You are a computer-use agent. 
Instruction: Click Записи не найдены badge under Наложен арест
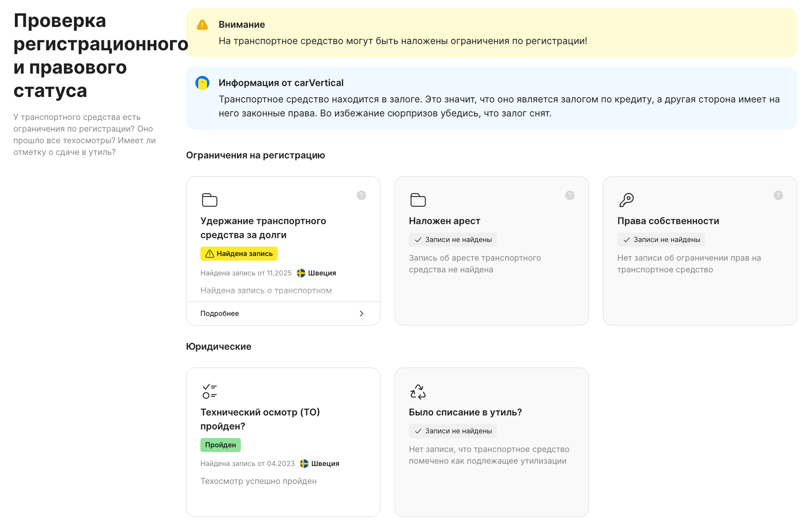453,240
